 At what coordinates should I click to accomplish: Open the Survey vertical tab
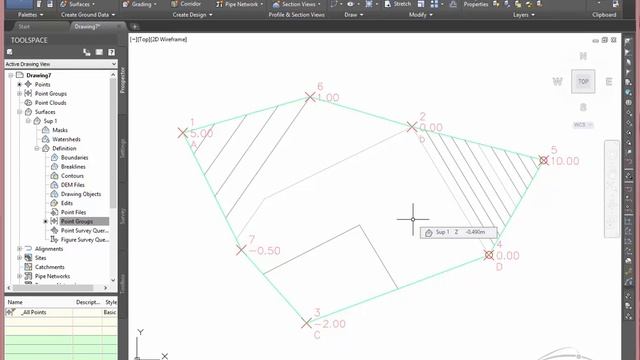123,216
